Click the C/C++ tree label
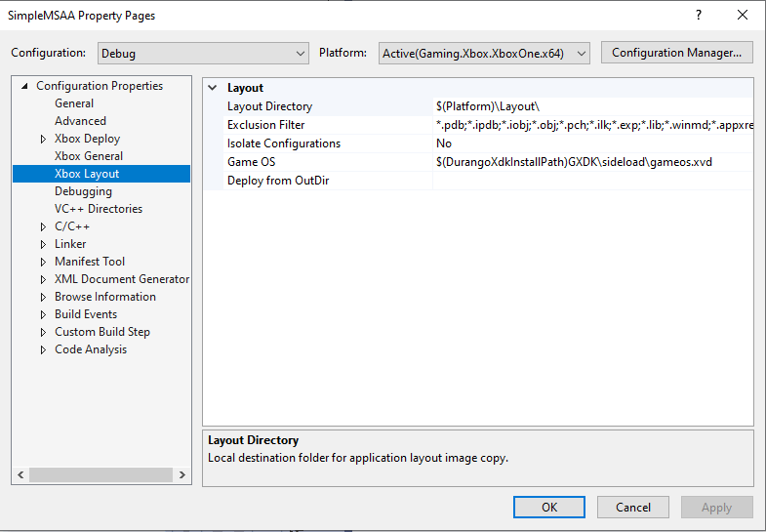Image resolution: width=766 pixels, height=532 pixels. click(x=72, y=226)
